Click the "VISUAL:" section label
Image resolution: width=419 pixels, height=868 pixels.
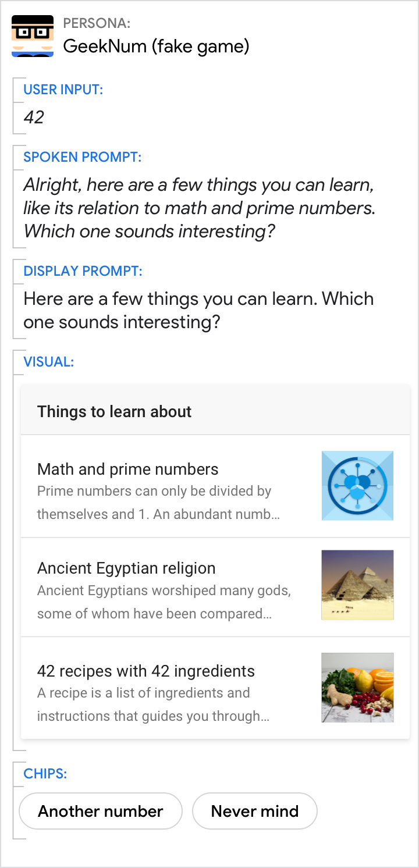pos(48,362)
